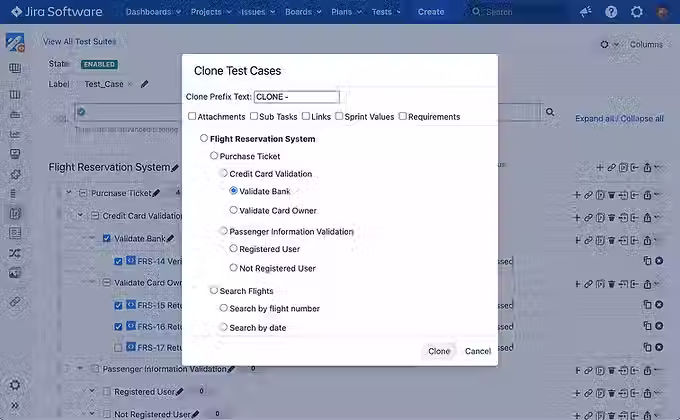Click remove circle icon in FRS-16 row

[x=659, y=326]
